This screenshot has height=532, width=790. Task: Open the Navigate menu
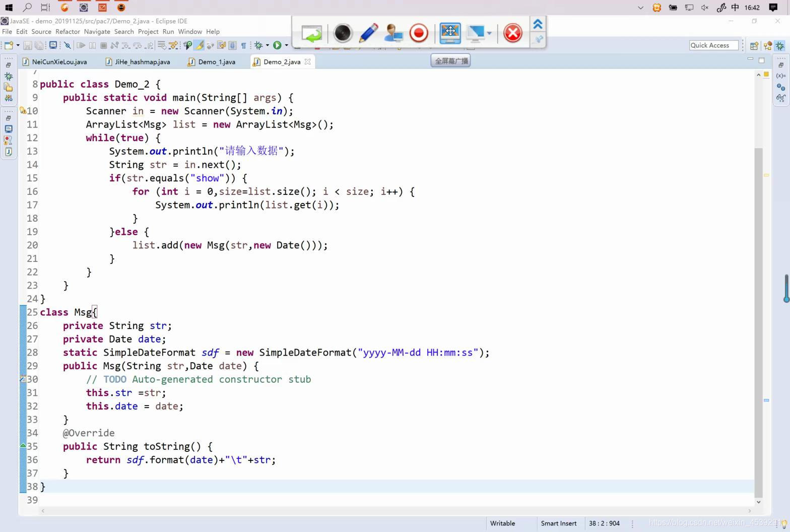97,31
